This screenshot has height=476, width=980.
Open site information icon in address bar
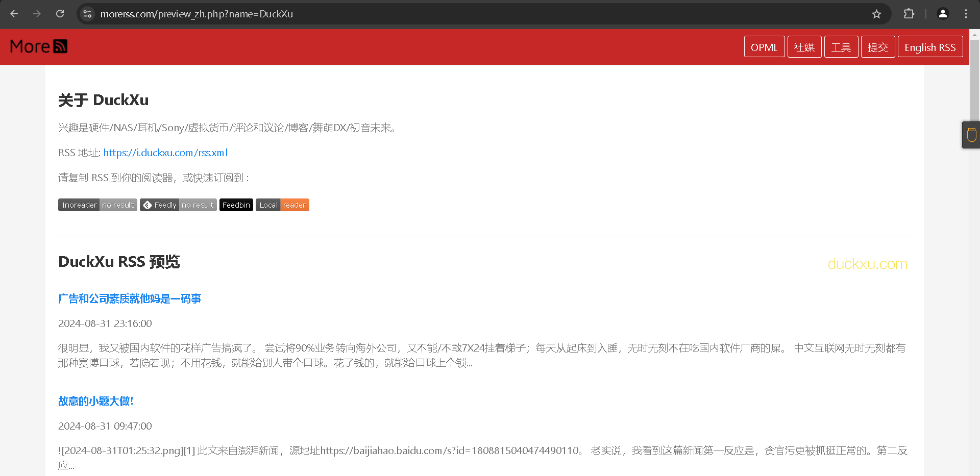pyautogui.click(x=87, y=14)
